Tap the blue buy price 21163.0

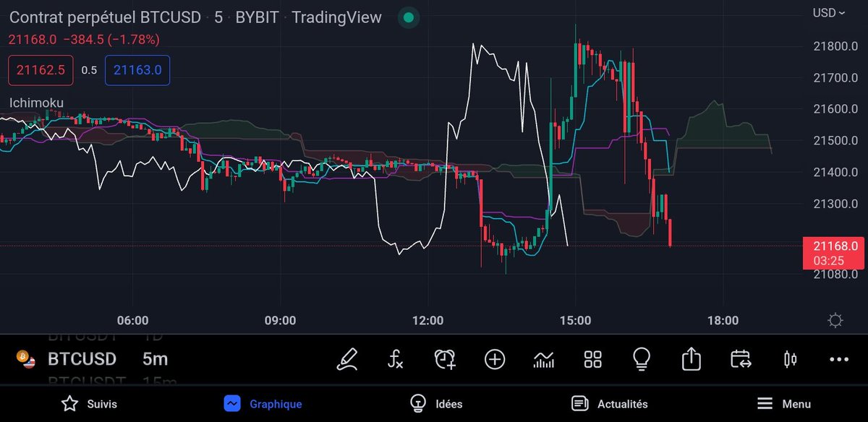click(137, 70)
